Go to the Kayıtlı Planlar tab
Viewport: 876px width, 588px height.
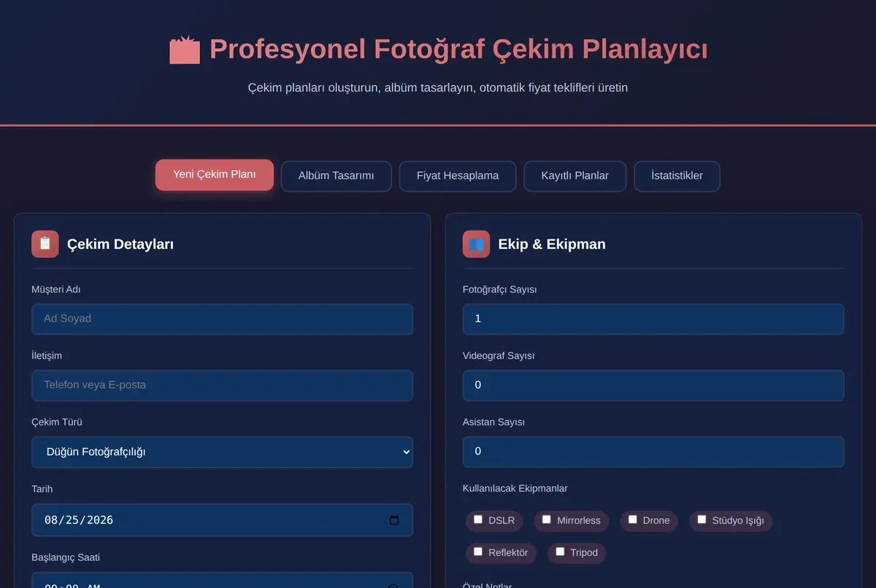[x=575, y=176]
